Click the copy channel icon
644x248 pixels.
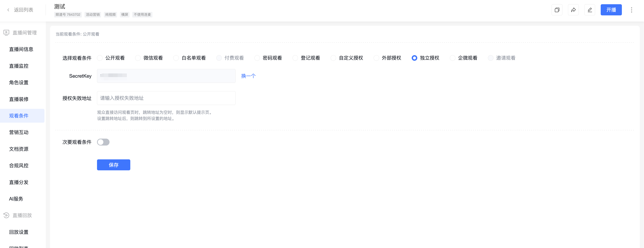pos(557,10)
